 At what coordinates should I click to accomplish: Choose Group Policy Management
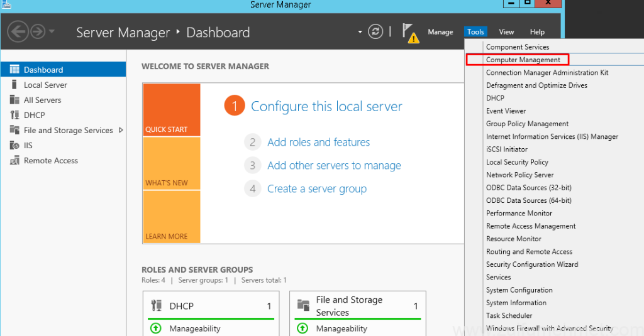tap(528, 124)
